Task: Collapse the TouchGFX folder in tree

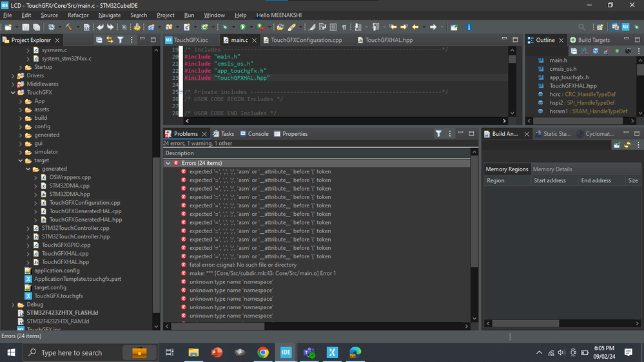Action: (14, 93)
